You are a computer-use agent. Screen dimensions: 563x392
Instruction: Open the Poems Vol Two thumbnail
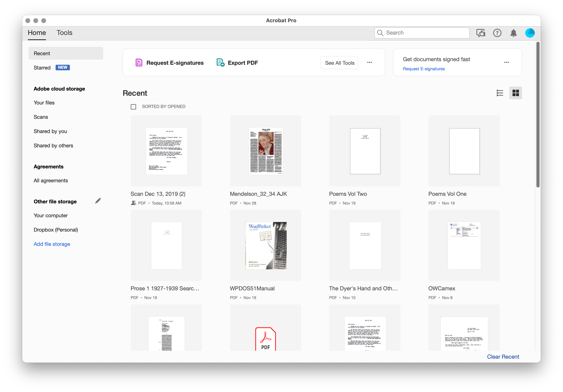(365, 151)
